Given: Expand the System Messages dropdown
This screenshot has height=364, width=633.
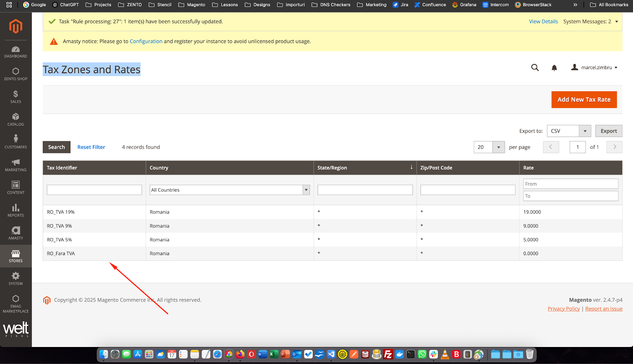Looking at the screenshot, I should pyautogui.click(x=591, y=21).
